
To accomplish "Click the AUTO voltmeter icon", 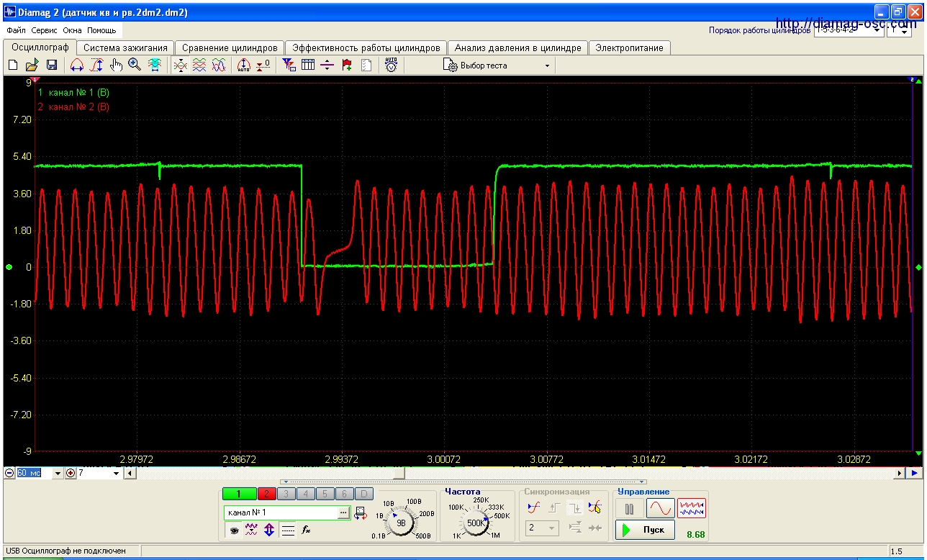I will [x=391, y=66].
